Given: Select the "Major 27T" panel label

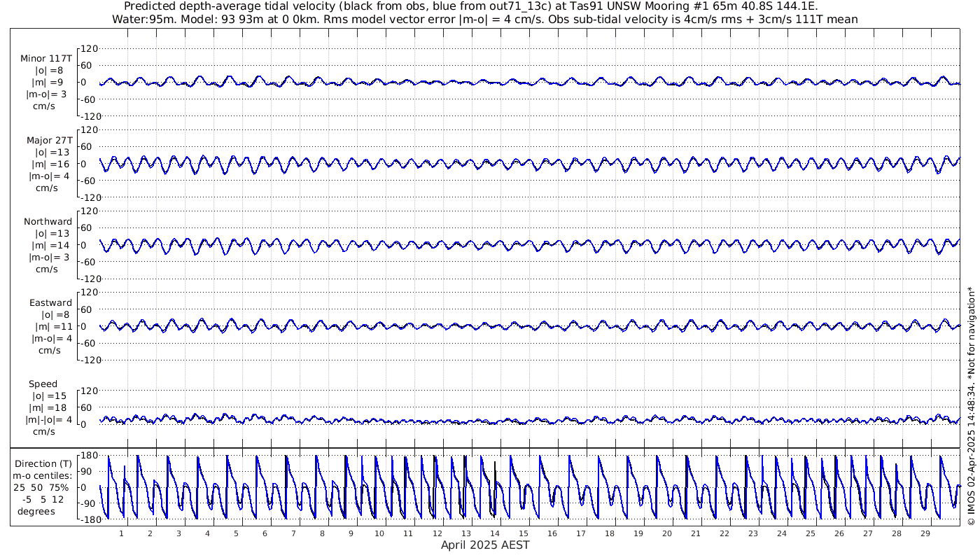Looking at the screenshot, I should click(x=49, y=140).
